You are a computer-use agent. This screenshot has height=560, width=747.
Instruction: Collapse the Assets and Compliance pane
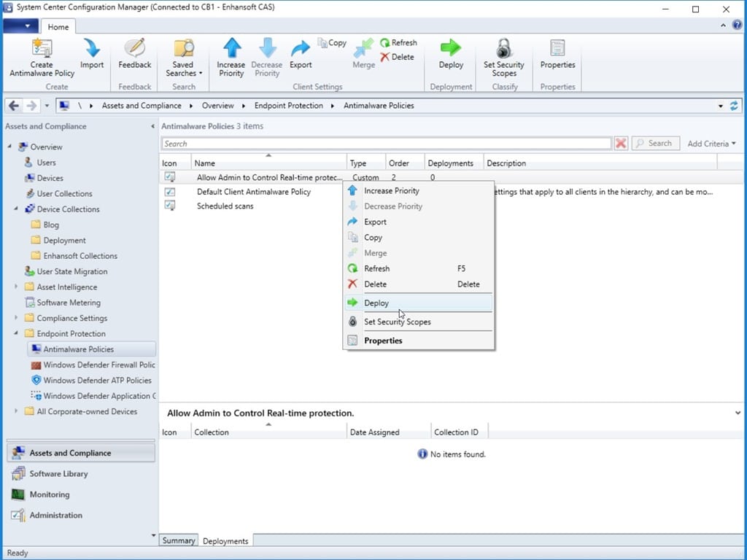click(152, 126)
